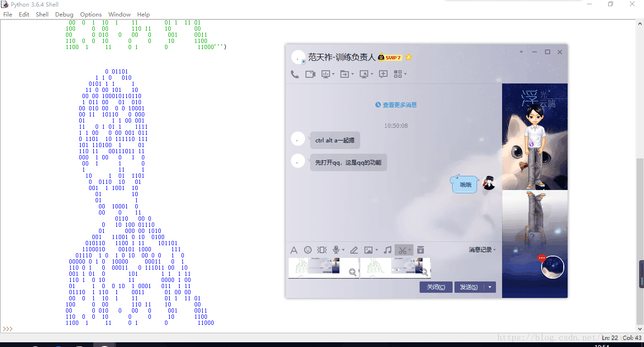Start a voice call in QQ chat
The width and height of the screenshot is (644, 347).
click(295, 74)
